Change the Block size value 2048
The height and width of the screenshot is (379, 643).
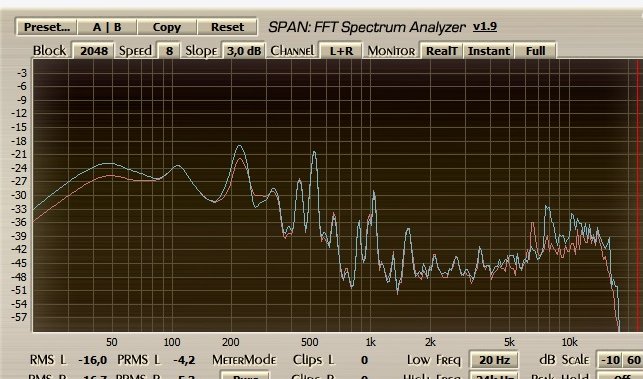(94, 51)
